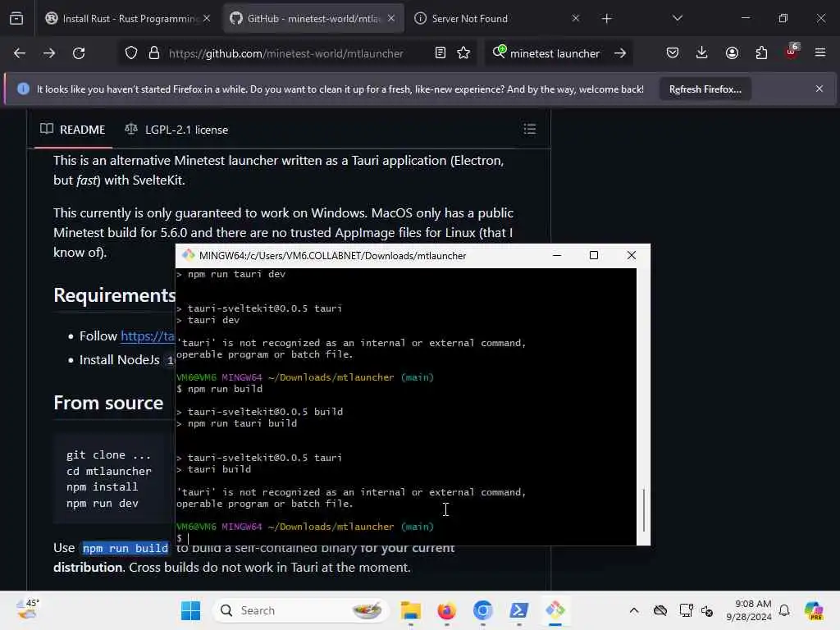
Task: Follow the Tauri prerequisites link
Action: tap(148, 336)
